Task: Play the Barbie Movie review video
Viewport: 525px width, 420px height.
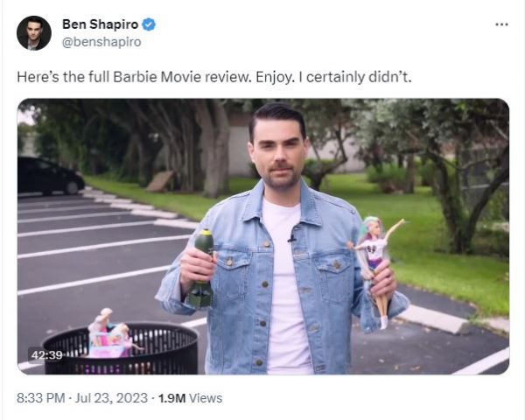Action: pos(263,236)
